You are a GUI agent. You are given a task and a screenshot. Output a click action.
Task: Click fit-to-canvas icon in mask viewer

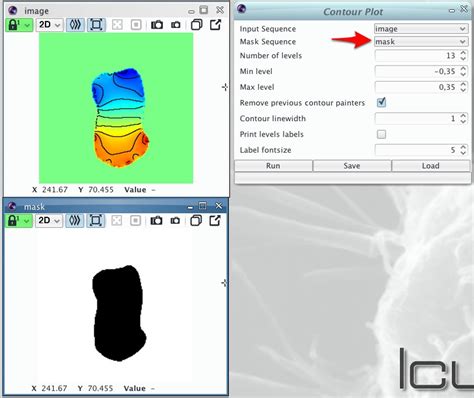(x=96, y=221)
